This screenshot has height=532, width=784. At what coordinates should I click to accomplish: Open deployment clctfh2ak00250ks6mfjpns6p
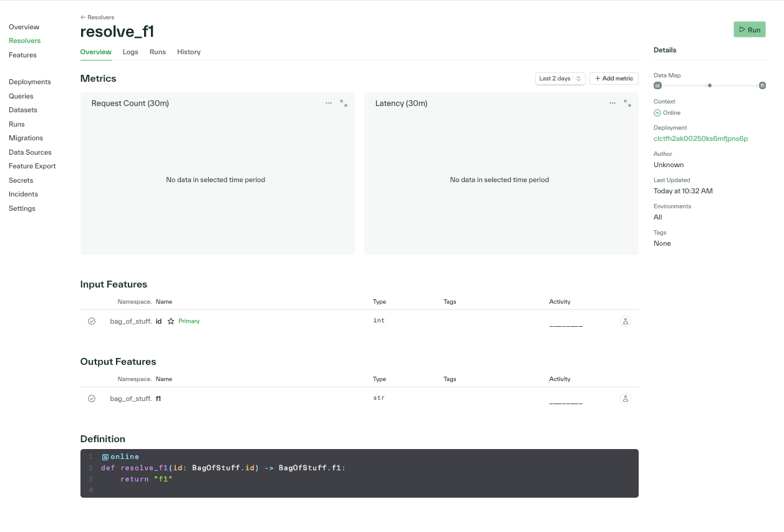pyautogui.click(x=701, y=138)
